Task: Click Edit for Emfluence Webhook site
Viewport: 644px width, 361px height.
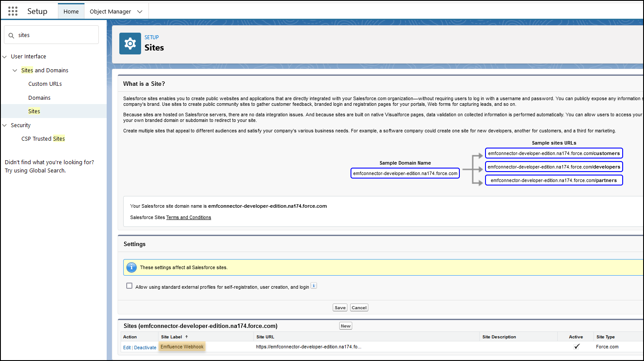Action: [x=127, y=348]
